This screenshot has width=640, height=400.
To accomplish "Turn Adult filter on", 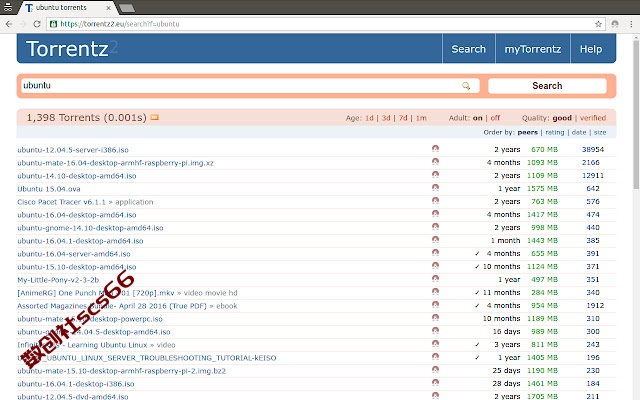I will click(478, 118).
